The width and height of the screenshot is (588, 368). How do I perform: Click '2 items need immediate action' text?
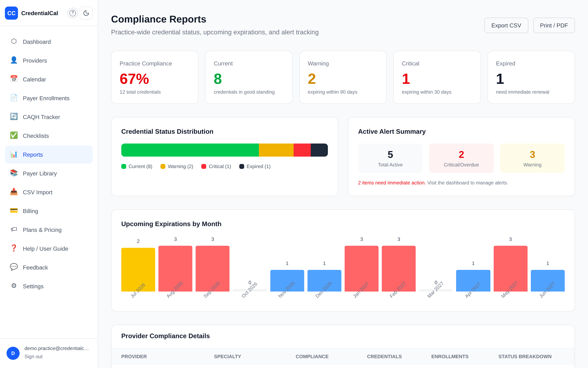(392, 183)
